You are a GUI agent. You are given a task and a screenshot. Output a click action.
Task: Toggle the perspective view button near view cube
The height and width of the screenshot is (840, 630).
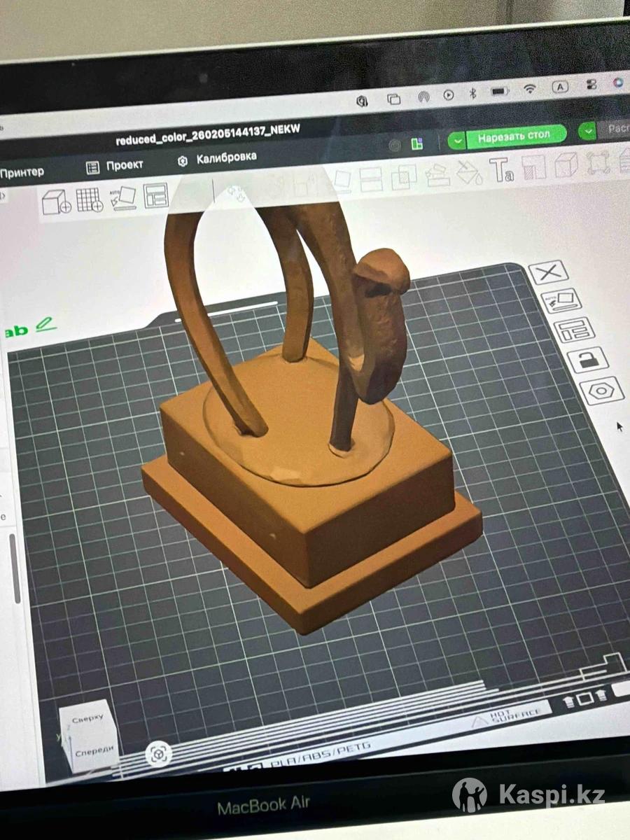click(159, 754)
